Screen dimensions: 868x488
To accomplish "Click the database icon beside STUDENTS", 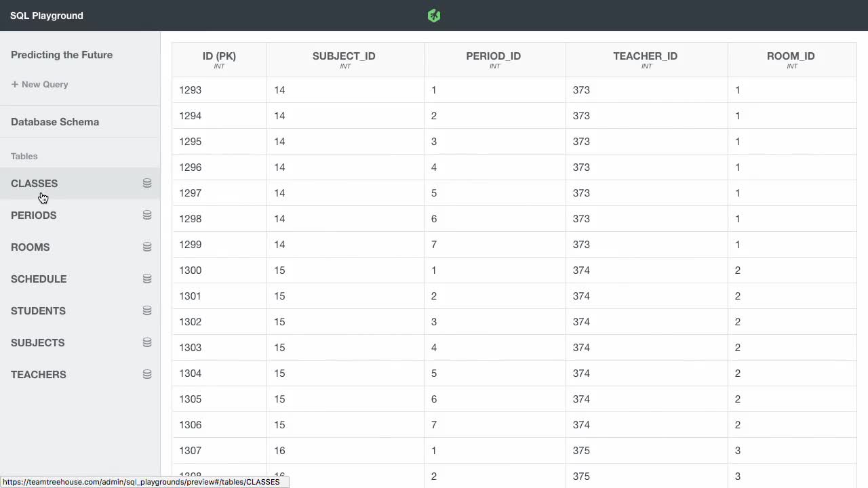I will click(x=146, y=310).
